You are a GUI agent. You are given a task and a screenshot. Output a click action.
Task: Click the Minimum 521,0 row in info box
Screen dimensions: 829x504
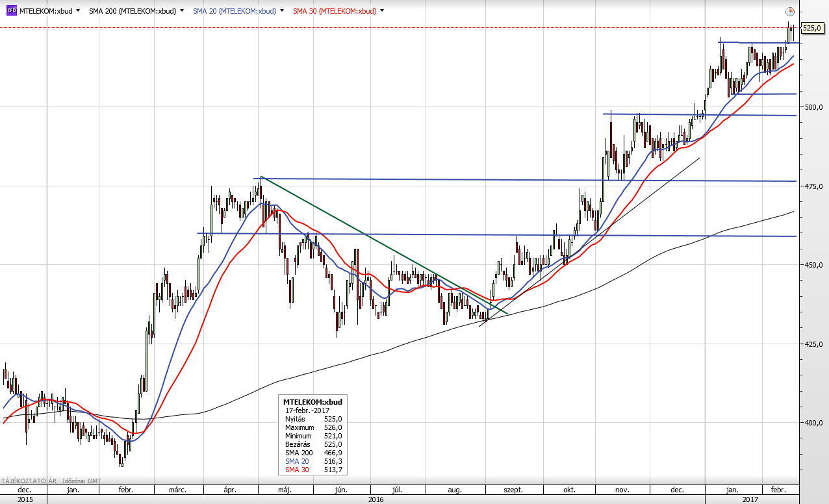click(x=312, y=436)
